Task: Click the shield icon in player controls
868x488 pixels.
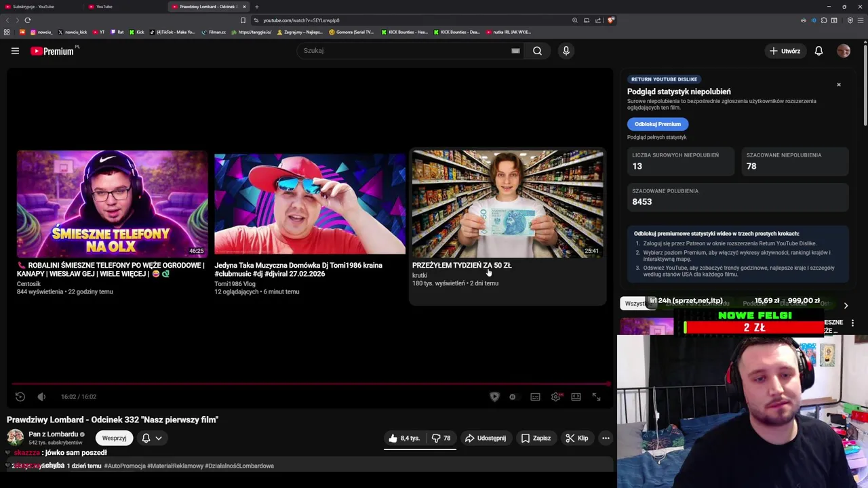Action: click(494, 397)
